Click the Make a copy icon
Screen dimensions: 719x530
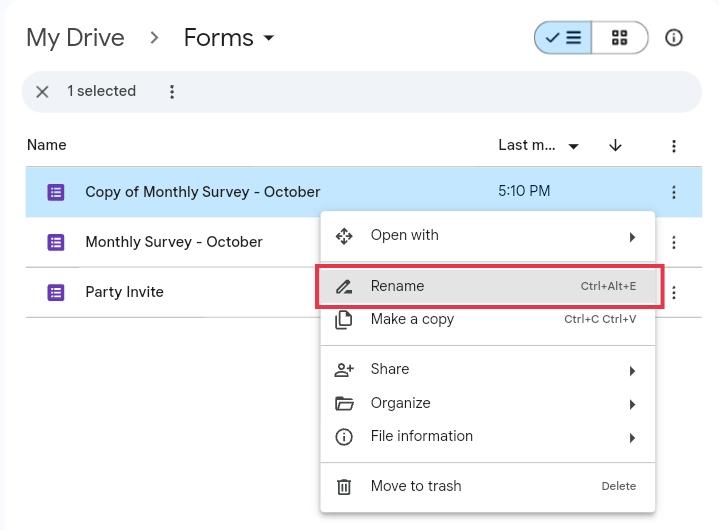point(344,320)
